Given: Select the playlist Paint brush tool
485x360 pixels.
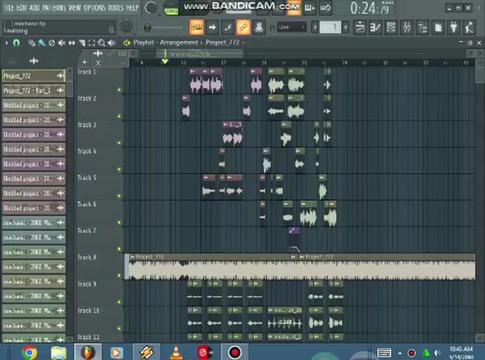Looking at the screenshot, I should pyautogui.click(x=41, y=43).
